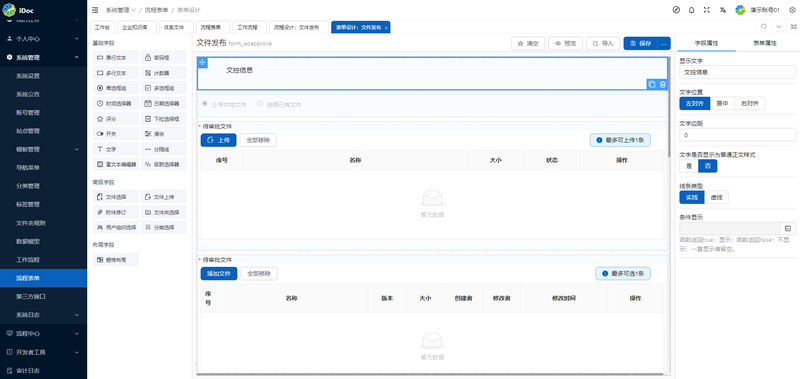Set text position to 左对齐
Screen dimensions: 800x379
(x=694, y=103)
